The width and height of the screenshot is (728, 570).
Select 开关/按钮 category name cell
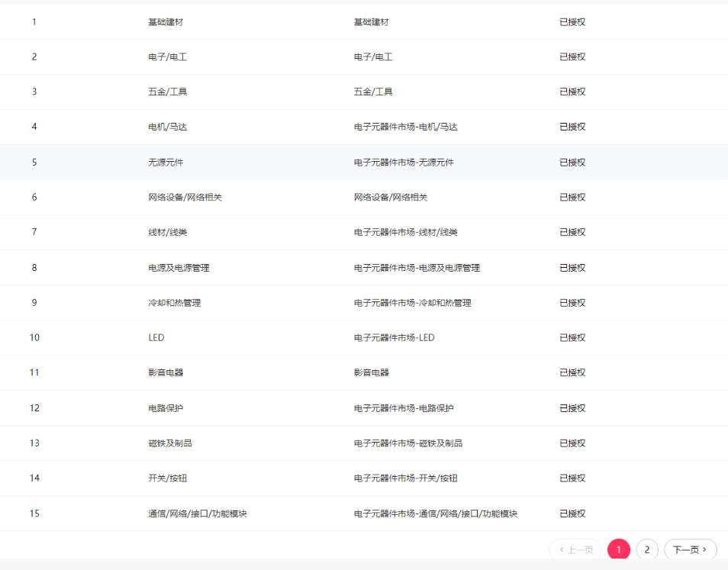(x=168, y=478)
